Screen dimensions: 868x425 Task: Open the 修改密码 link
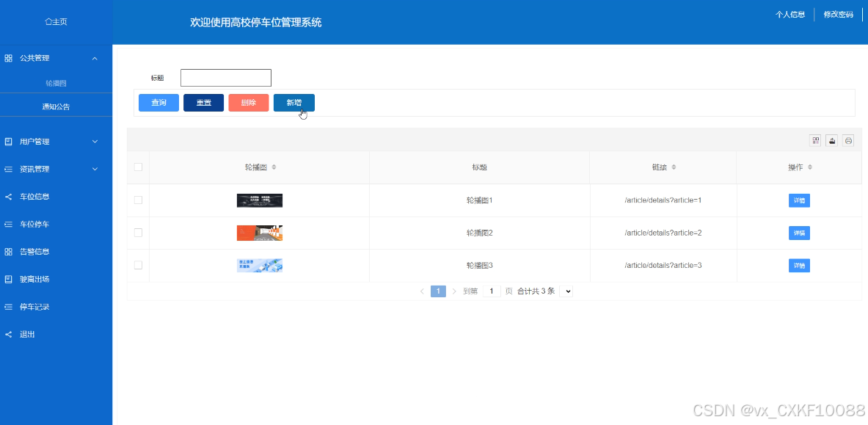tap(838, 15)
